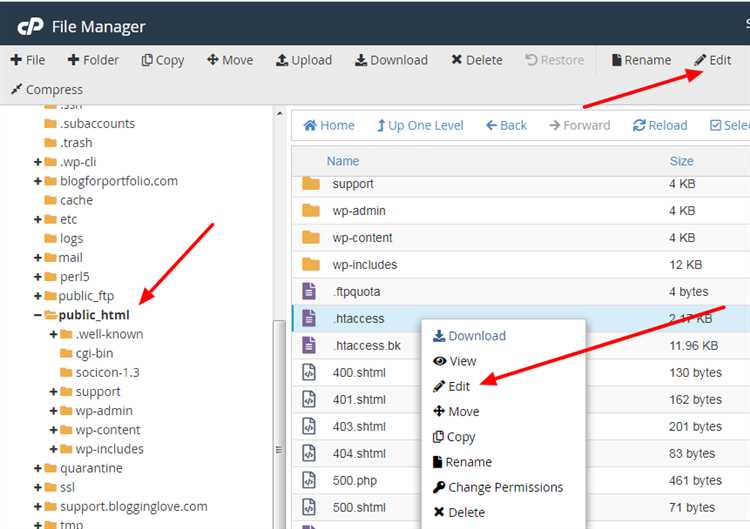Expand the perl5 tree folder
The height and width of the screenshot is (529, 750).
[38, 277]
